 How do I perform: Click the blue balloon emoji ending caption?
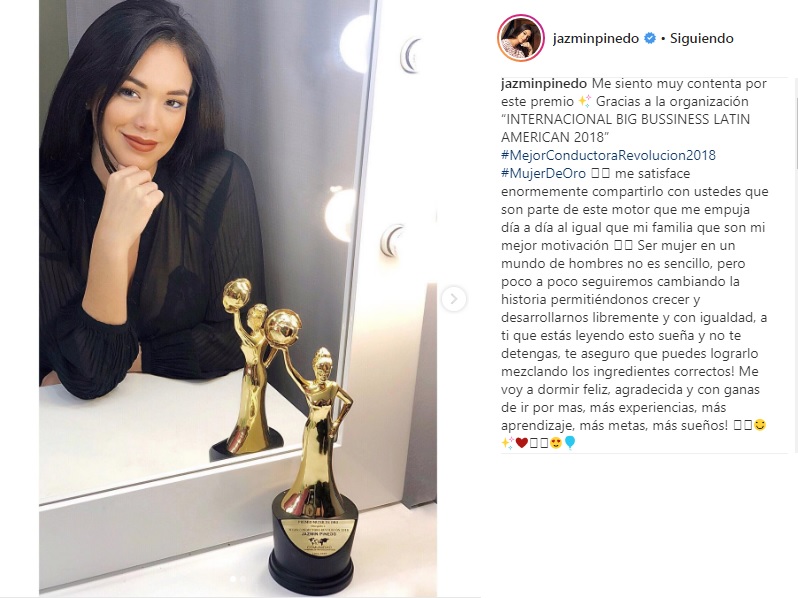[x=570, y=443]
